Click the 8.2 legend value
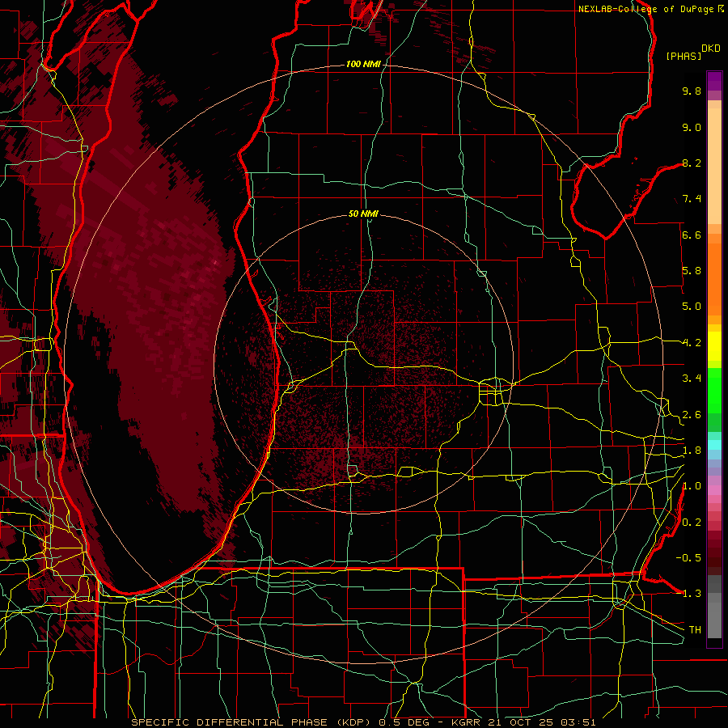 (x=692, y=163)
